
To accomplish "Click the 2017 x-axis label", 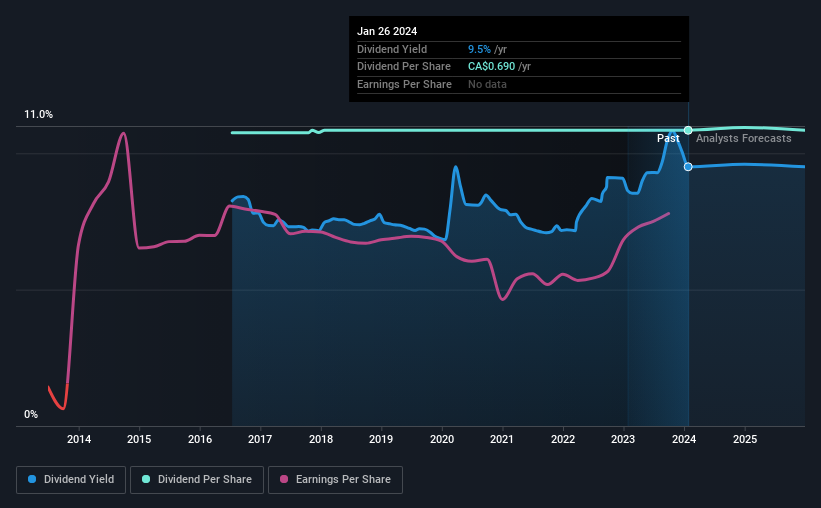I will click(260, 439).
